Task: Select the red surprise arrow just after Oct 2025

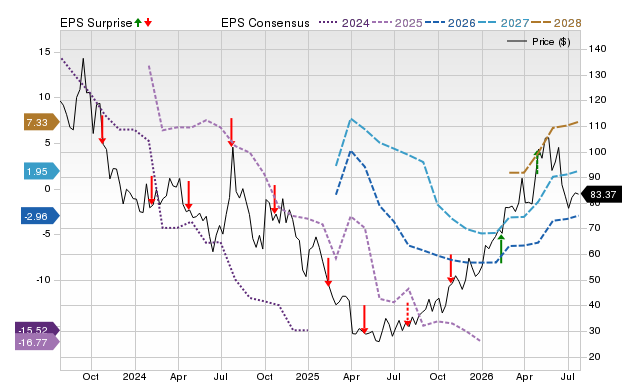Action: tap(451, 269)
